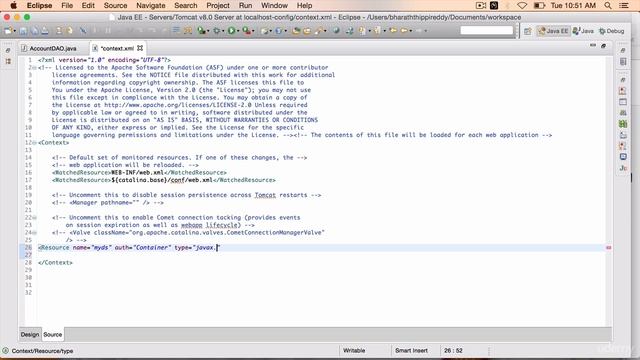The image size is (640, 360).
Task: Click the Writable status bar entry
Action: pyautogui.click(x=354, y=351)
